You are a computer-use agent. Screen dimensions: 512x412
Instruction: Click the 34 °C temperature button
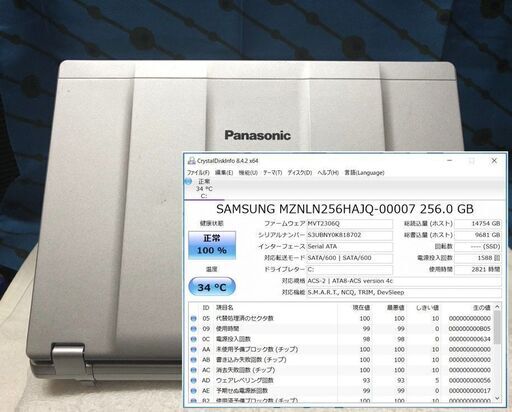click(x=212, y=287)
